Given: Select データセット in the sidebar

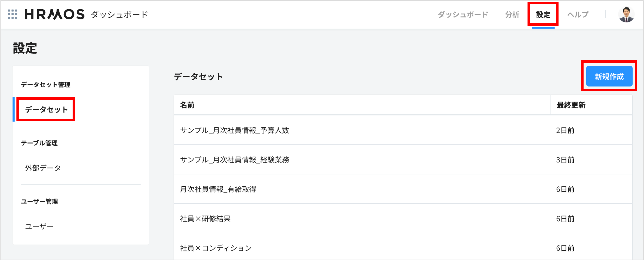Looking at the screenshot, I should click(x=47, y=109).
